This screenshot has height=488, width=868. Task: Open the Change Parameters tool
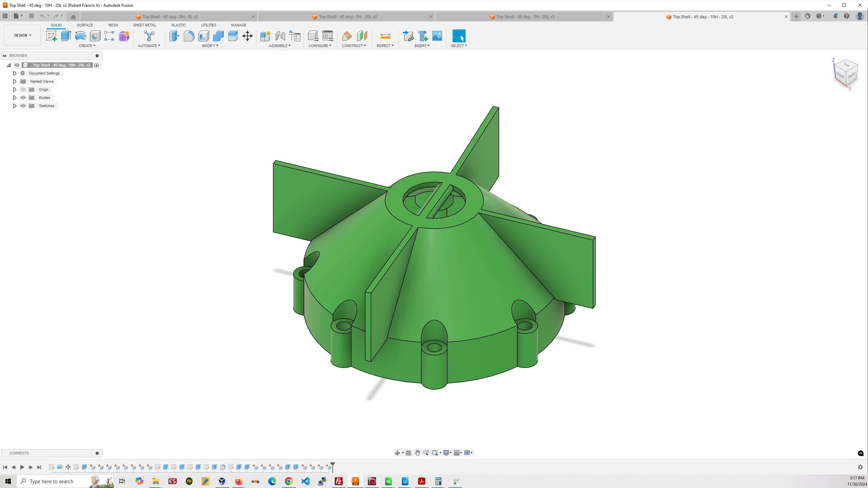coord(328,36)
